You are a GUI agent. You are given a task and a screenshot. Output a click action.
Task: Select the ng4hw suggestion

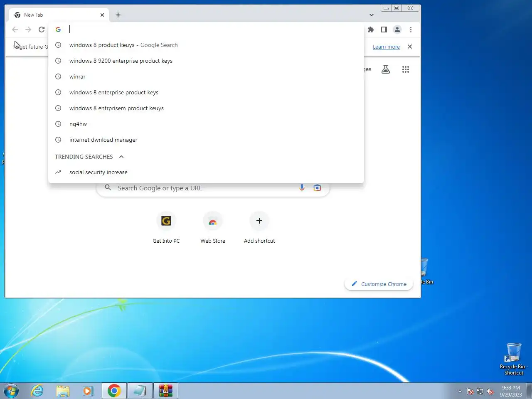coord(206,124)
